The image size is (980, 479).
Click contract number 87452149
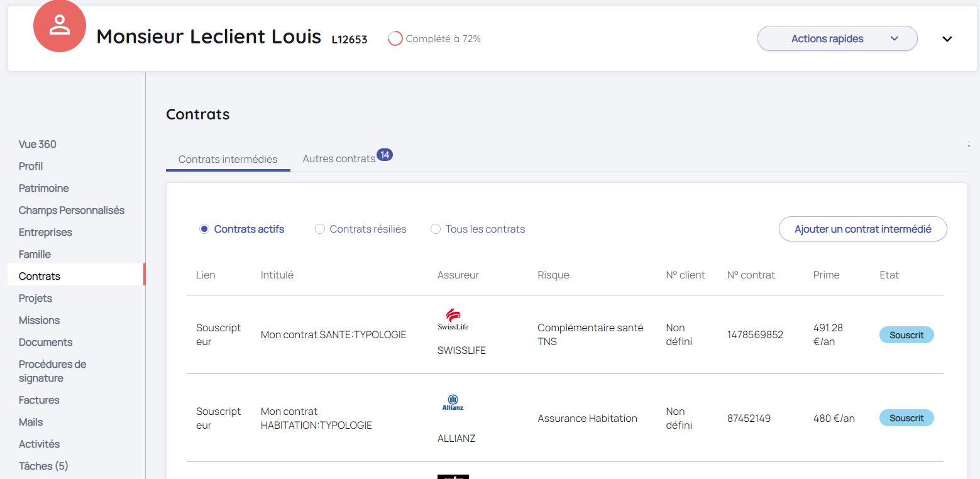[x=749, y=419]
